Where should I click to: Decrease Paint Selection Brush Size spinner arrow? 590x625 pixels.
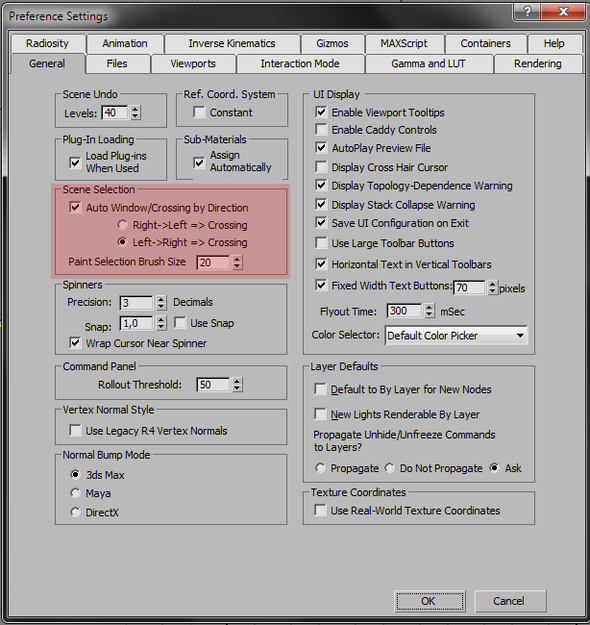(x=237, y=266)
